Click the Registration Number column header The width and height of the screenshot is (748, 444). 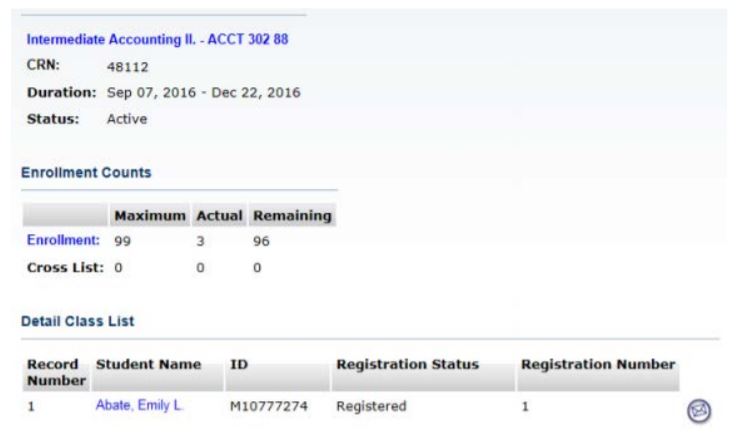[597, 363]
